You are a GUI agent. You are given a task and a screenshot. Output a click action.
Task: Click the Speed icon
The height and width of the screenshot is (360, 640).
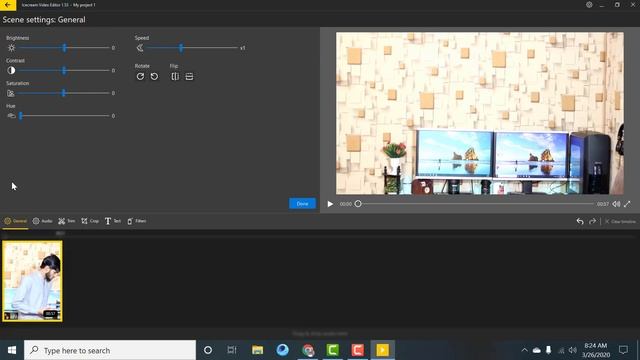(x=140, y=48)
